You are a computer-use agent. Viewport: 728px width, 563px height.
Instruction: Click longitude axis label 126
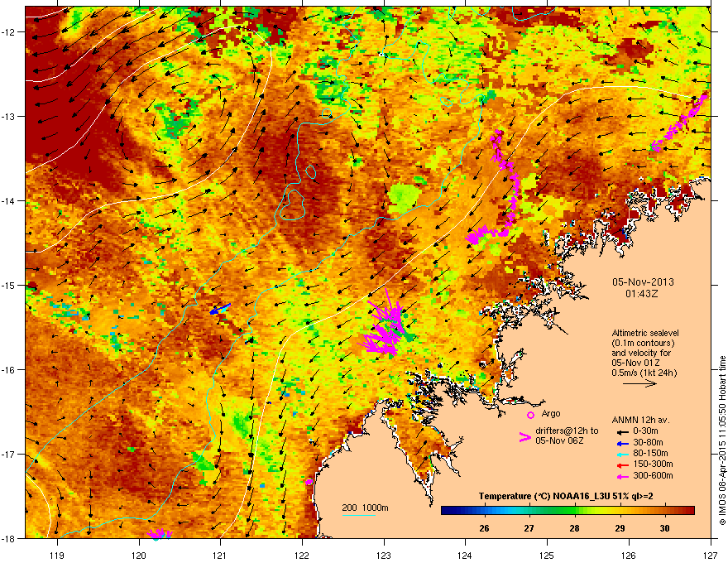tap(629, 555)
